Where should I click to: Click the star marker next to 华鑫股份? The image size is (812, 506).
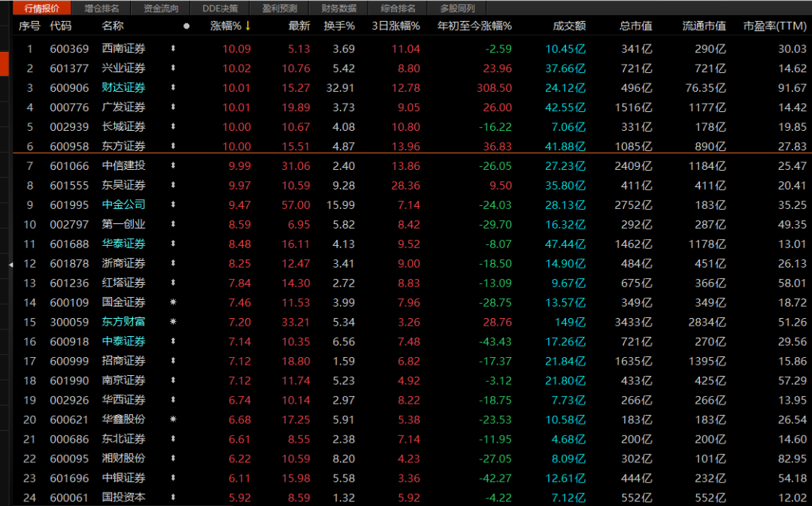click(174, 419)
